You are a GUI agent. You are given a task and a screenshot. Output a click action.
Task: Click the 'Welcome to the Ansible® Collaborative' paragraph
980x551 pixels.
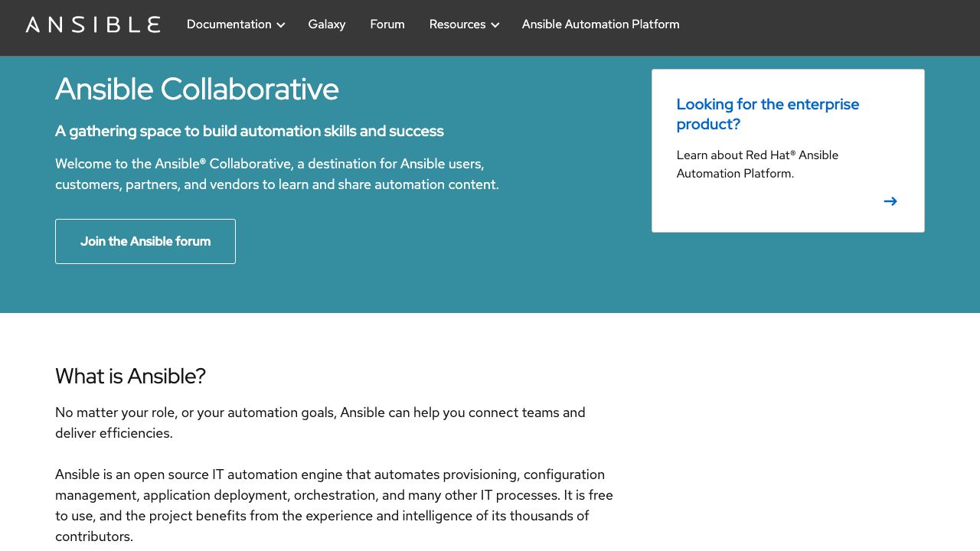click(277, 174)
